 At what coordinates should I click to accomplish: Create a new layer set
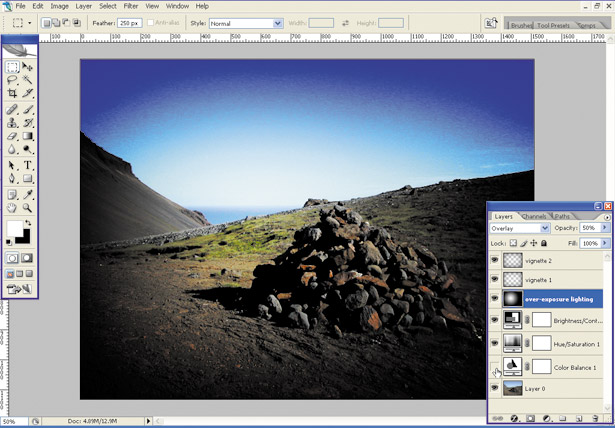[x=562, y=419]
